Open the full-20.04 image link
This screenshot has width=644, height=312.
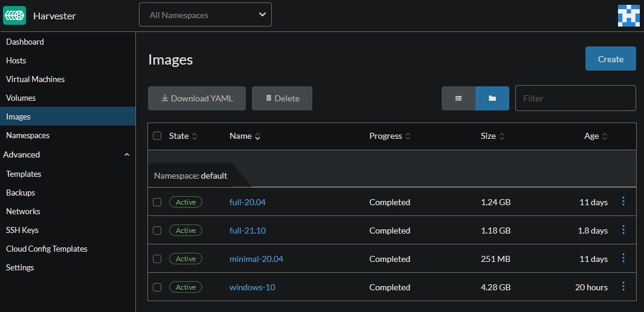tap(248, 202)
